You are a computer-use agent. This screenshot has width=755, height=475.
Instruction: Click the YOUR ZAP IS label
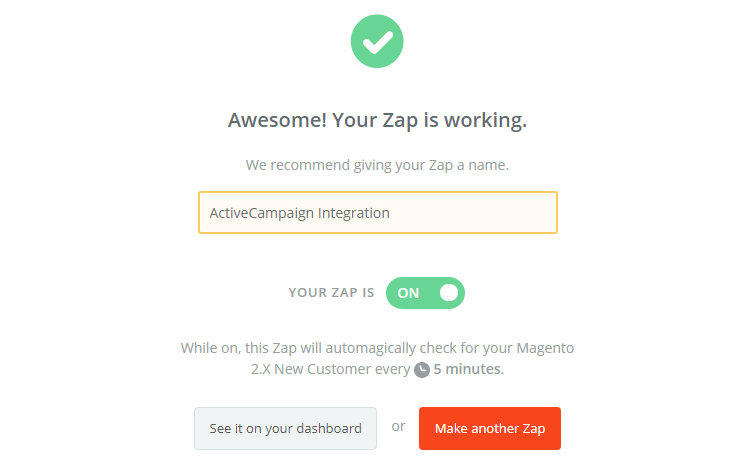pyautogui.click(x=331, y=293)
